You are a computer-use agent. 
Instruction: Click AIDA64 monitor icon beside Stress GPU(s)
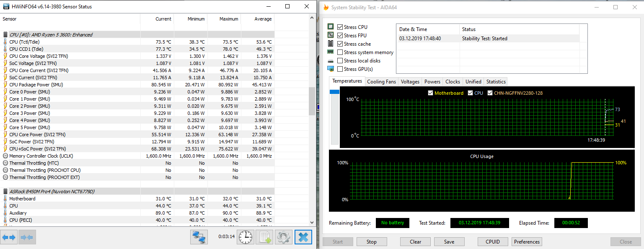point(331,69)
